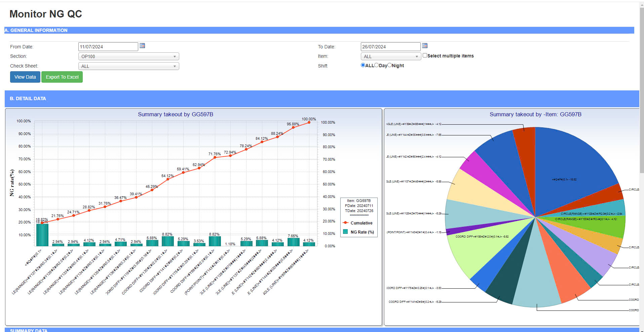Click the 100.00% cumulative data point
This screenshot has width=644, height=332.
click(309, 122)
